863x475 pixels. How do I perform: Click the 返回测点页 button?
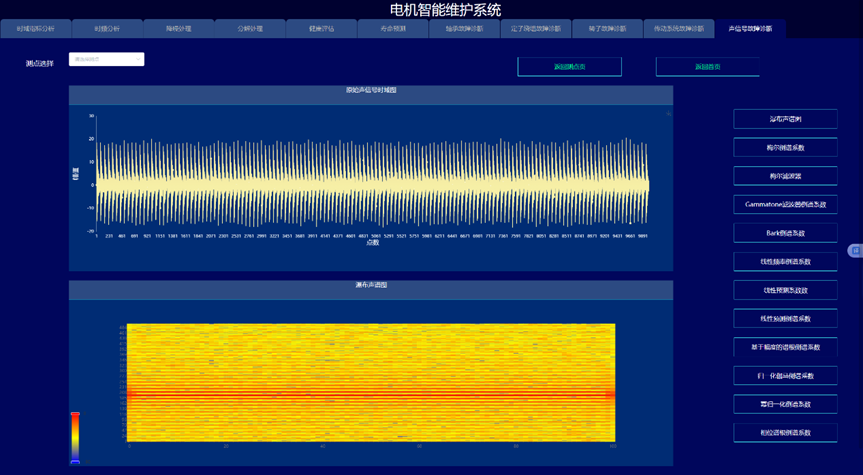point(569,67)
